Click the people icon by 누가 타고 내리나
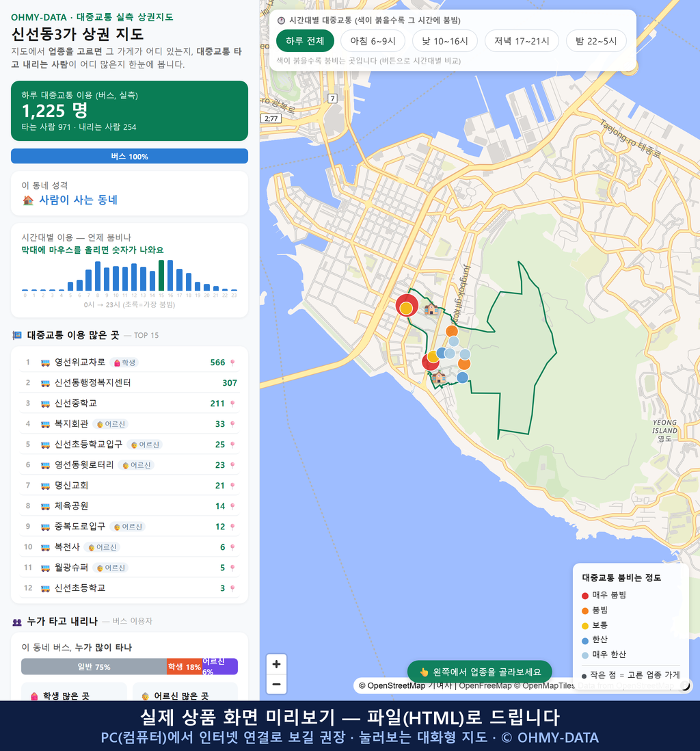 tap(17, 622)
